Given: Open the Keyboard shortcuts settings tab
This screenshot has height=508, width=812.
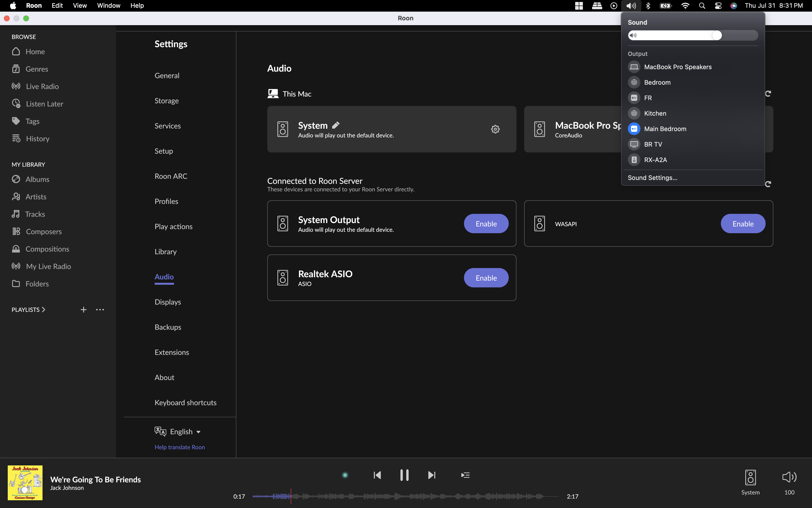Looking at the screenshot, I should [185, 403].
